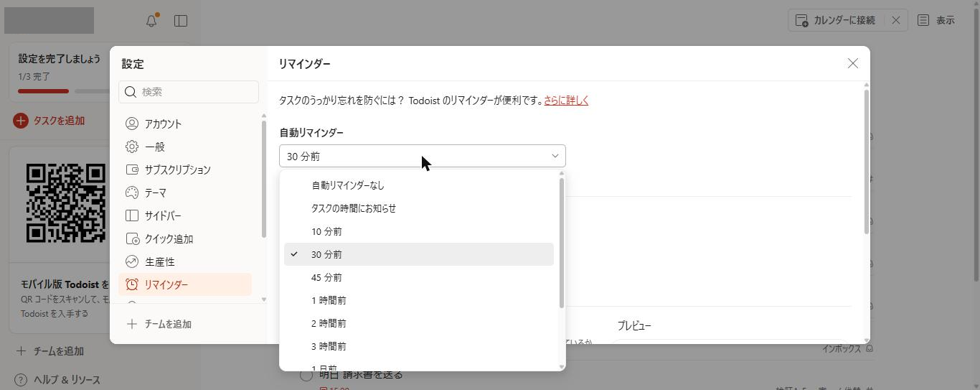Click the dropdown list scrollbar thumb
The width and height of the screenshot is (980, 390).
point(562,243)
